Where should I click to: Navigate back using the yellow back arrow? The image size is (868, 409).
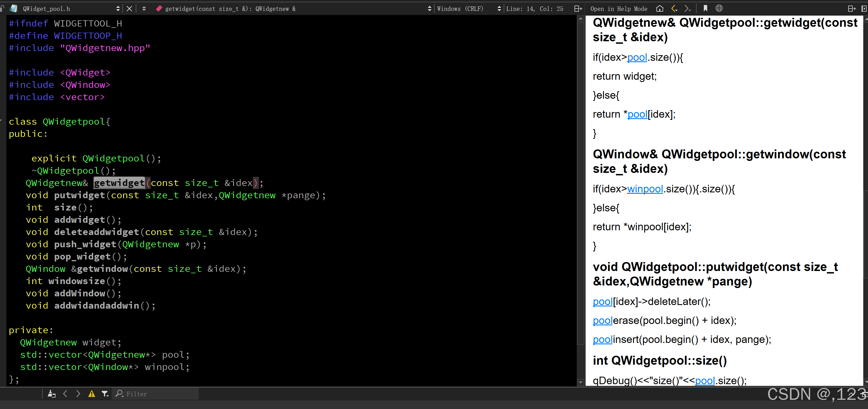pyautogui.click(x=674, y=8)
